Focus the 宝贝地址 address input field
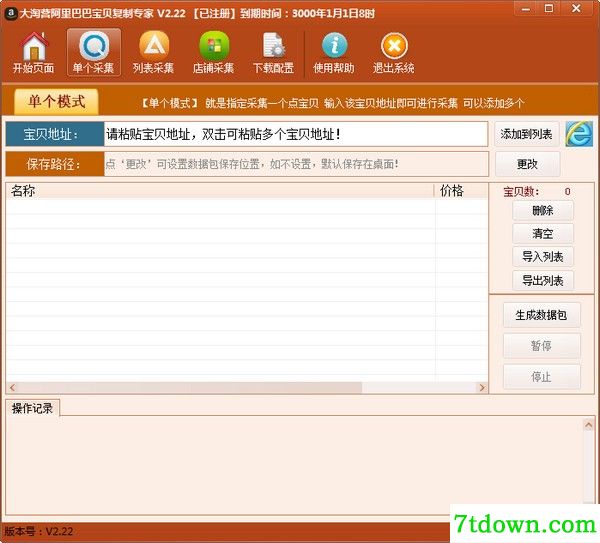This screenshot has height=543, width=600. (295, 134)
